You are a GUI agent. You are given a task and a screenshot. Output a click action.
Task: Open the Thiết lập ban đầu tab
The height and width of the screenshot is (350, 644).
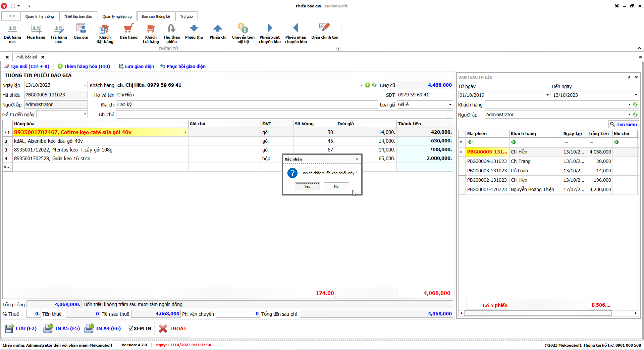78,16
